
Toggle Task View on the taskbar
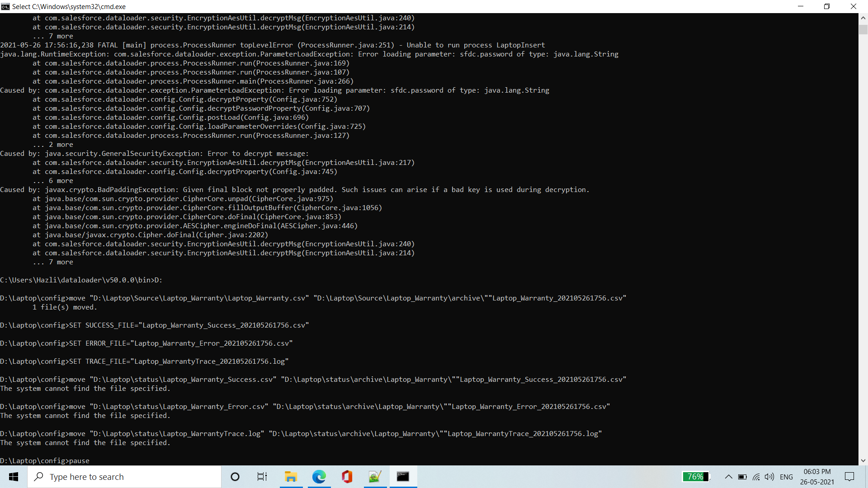point(262,477)
